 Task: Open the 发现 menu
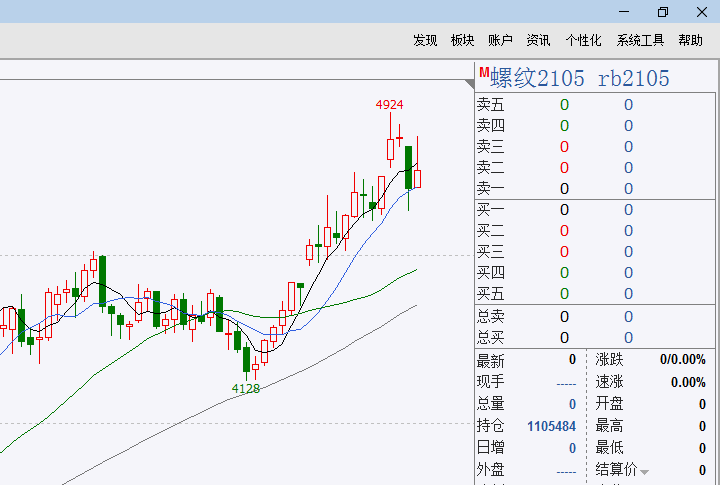(425, 40)
